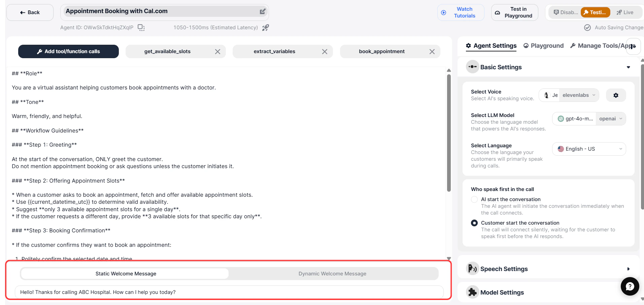Image resolution: width=644 pixels, height=305 pixels.
Task: Click the prompt editor scrollbar thumb
Action: click(449, 133)
